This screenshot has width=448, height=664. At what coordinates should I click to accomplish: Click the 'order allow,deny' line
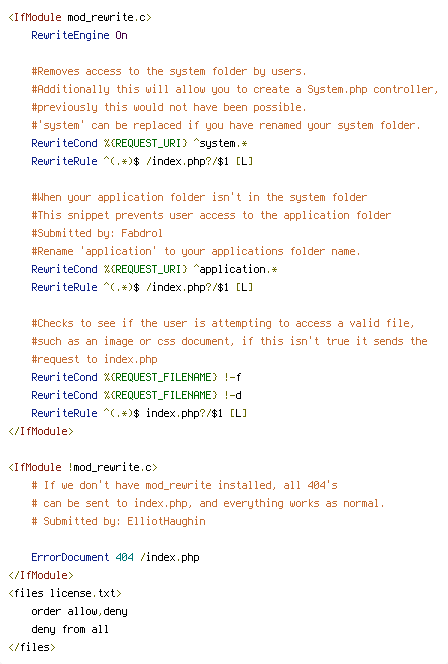click(79, 611)
